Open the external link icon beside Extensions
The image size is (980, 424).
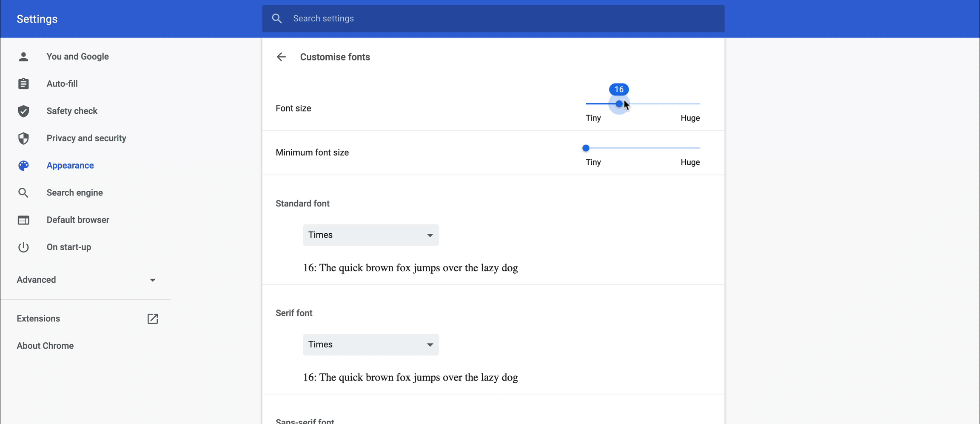tap(153, 319)
